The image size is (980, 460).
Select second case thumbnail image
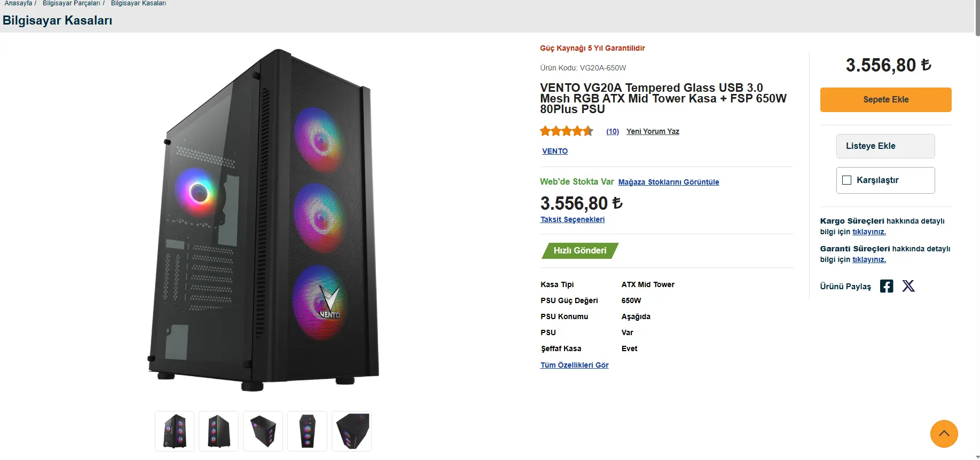point(219,431)
